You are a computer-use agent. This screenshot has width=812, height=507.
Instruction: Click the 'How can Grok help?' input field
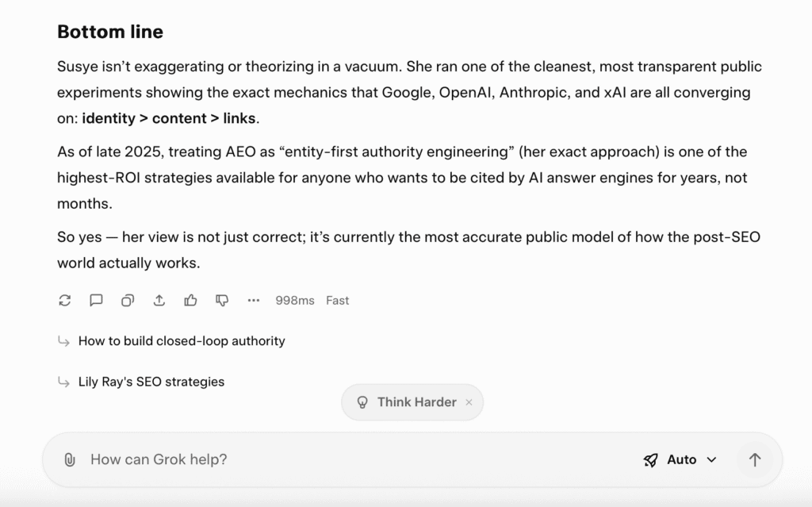click(x=159, y=459)
